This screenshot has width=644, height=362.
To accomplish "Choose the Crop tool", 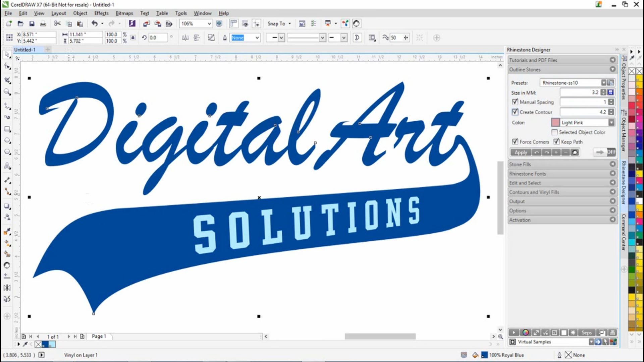I will coord(7,80).
